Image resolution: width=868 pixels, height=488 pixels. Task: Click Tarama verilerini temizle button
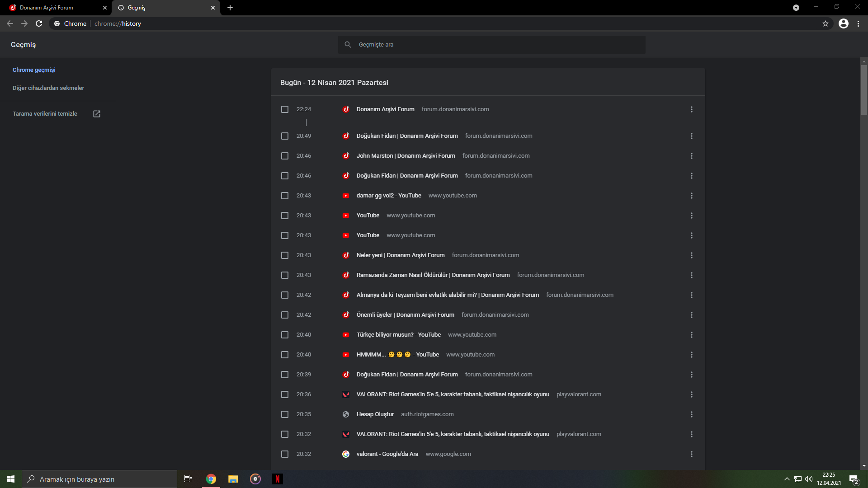point(45,113)
